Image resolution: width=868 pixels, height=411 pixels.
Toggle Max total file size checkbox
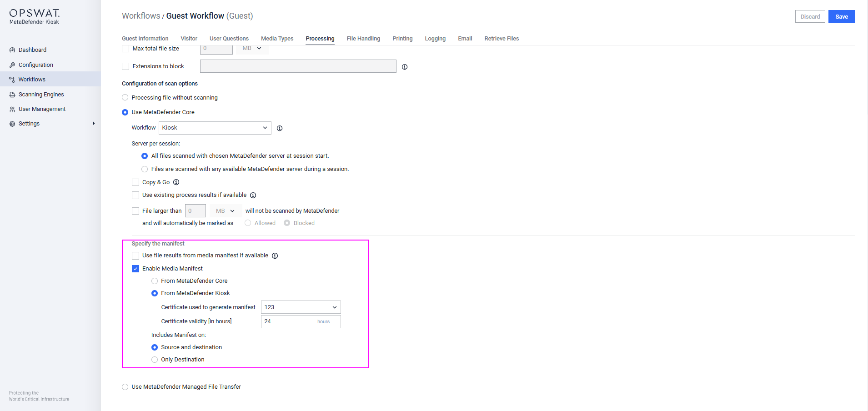pos(126,49)
